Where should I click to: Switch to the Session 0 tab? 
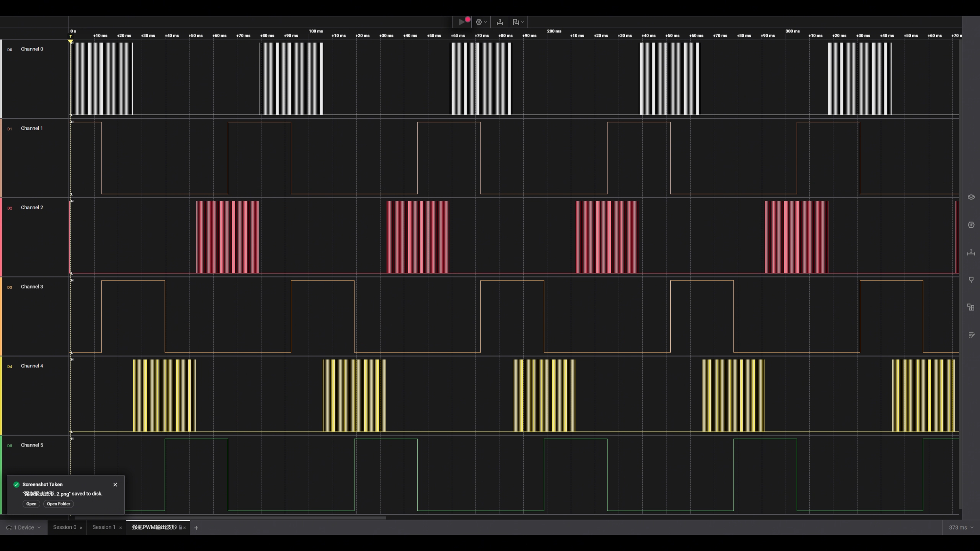click(x=64, y=527)
